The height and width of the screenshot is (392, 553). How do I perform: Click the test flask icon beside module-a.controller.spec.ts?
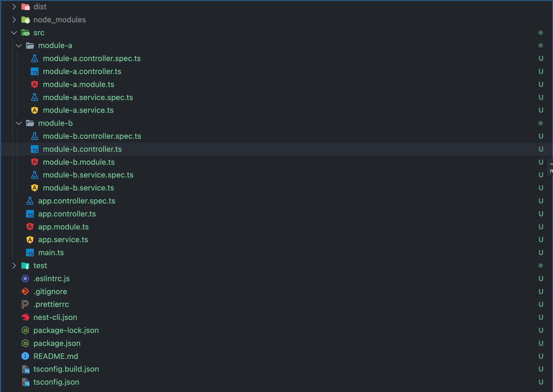click(x=35, y=58)
